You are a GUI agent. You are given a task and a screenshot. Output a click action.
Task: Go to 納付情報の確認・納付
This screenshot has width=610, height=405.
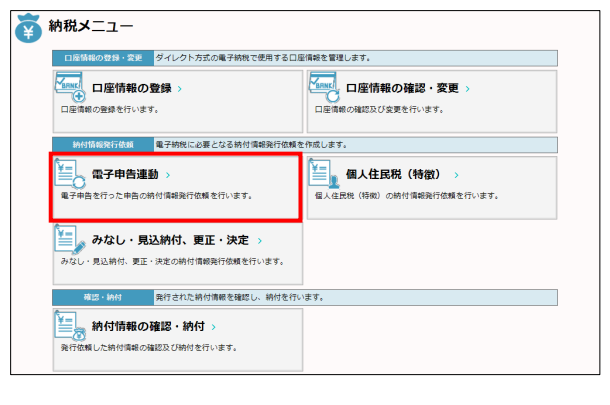(147, 326)
